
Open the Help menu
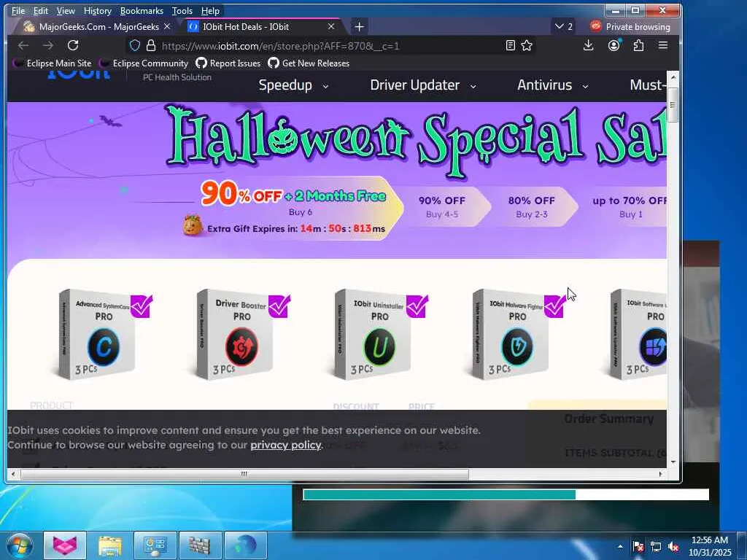pos(210,10)
